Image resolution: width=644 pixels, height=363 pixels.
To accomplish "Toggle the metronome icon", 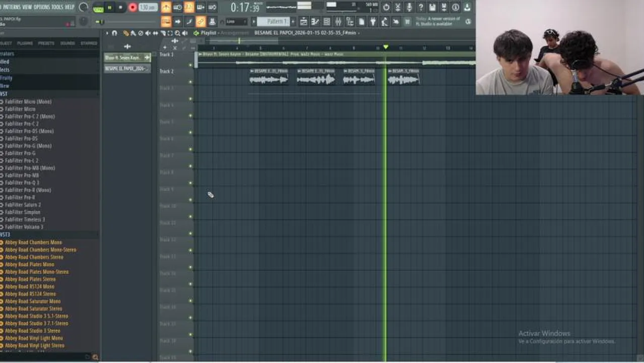I will click(166, 7).
